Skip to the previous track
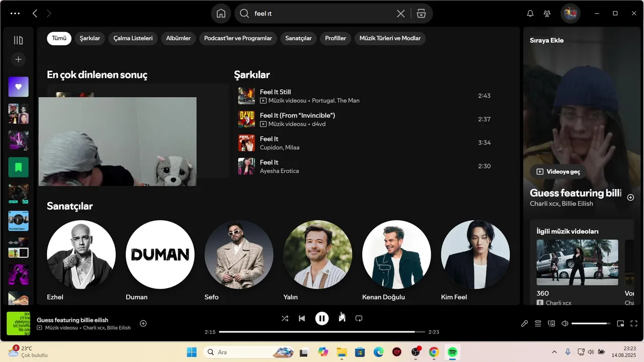644x362 pixels. [302, 318]
